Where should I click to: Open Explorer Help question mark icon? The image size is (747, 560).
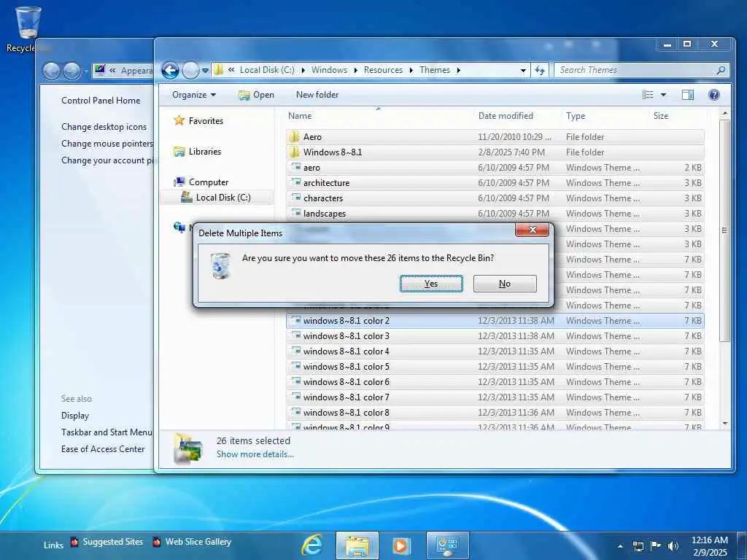pyautogui.click(x=713, y=95)
